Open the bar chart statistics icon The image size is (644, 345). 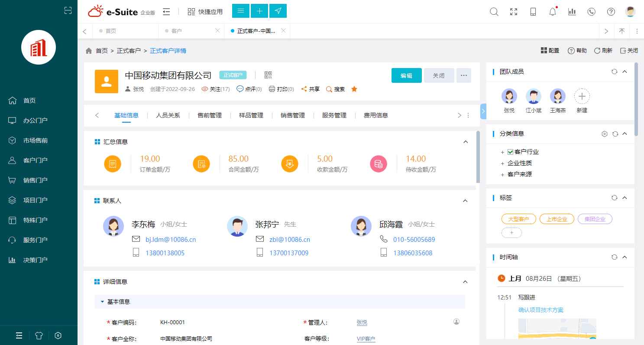pos(572,12)
